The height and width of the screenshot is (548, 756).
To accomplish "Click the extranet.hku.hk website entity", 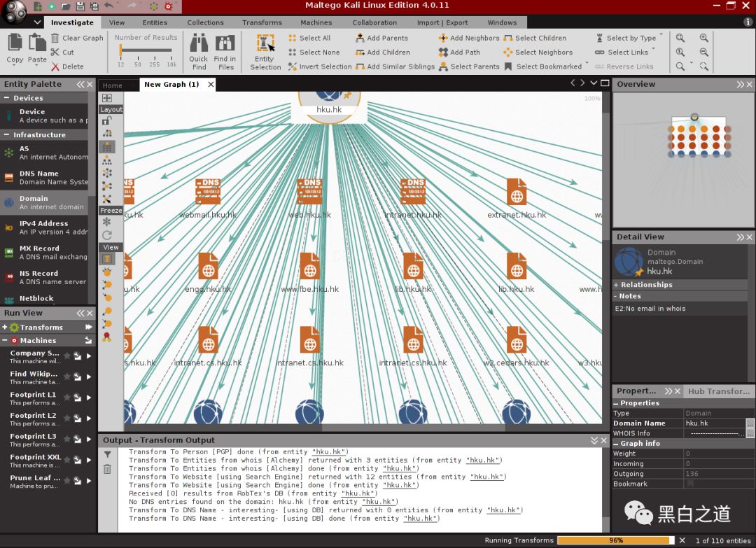I will tap(517, 191).
